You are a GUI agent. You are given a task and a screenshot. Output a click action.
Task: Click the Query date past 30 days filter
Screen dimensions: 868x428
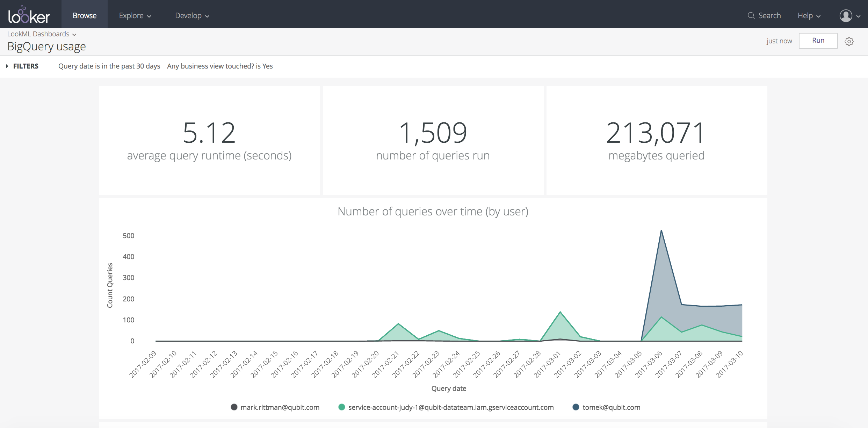coord(109,66)
